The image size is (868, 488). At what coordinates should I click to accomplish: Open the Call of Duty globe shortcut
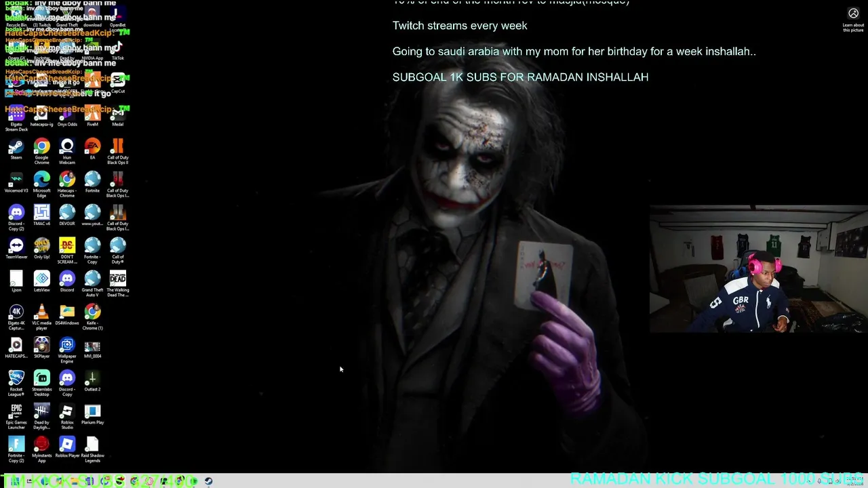click(117, 251)
